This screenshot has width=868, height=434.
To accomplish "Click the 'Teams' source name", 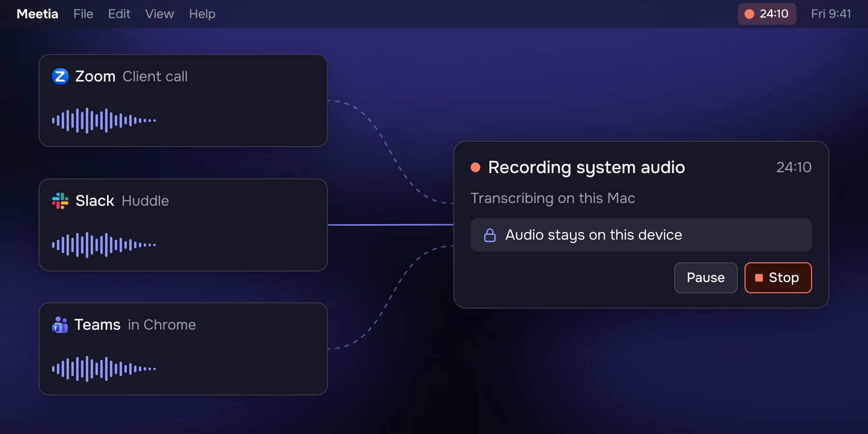I will (97, 325).
